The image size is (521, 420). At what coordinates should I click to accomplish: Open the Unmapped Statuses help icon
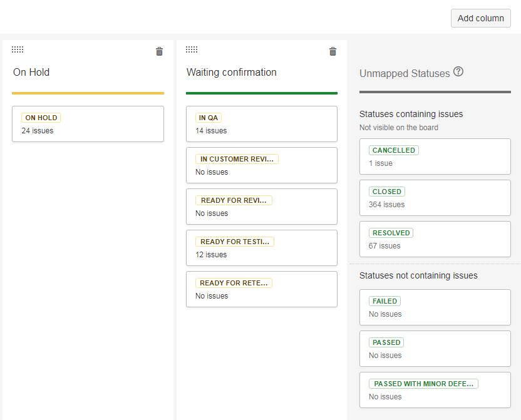pos(458,72)
